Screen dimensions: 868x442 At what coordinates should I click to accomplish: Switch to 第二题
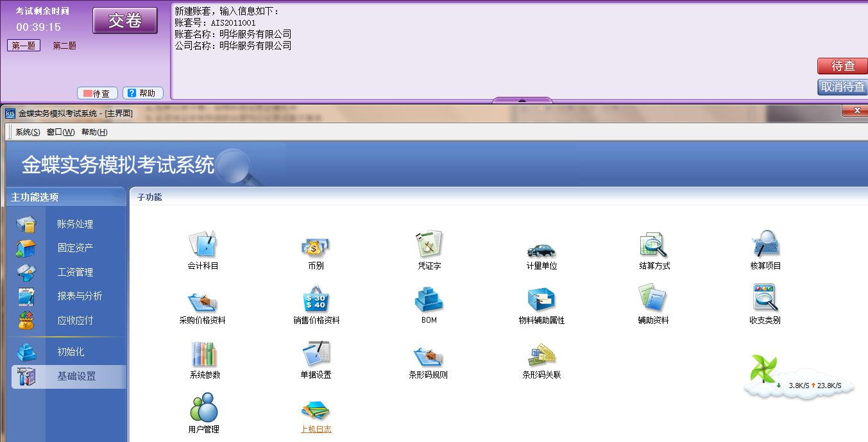(x=64, y=45)
